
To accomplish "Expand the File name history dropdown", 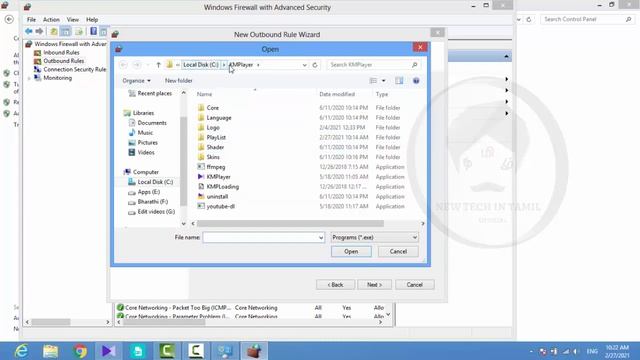I will tap(321, 238).
